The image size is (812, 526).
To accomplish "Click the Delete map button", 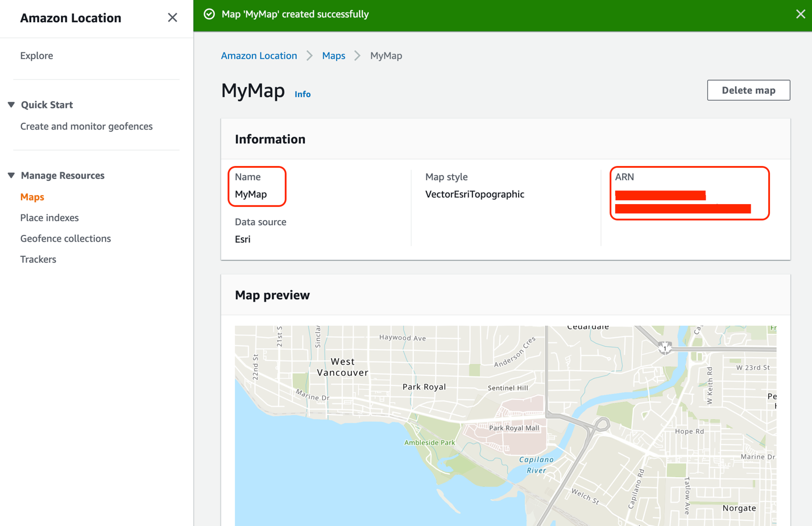I will (748, 90).
